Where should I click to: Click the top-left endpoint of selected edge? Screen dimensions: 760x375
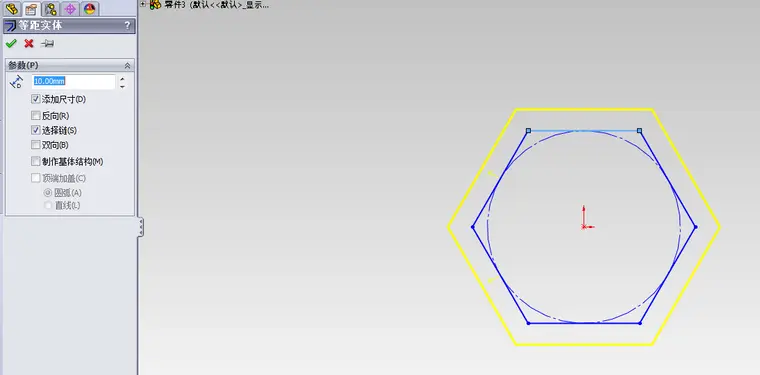point(528,130)
